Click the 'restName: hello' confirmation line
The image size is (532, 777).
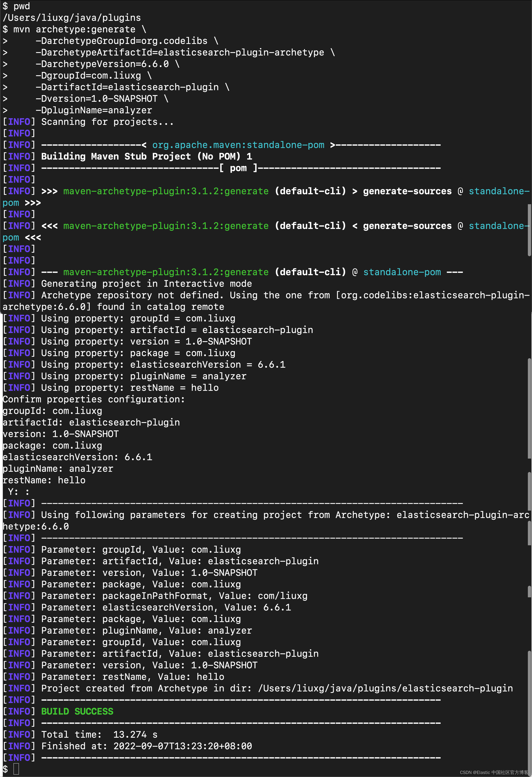(44, 480)
